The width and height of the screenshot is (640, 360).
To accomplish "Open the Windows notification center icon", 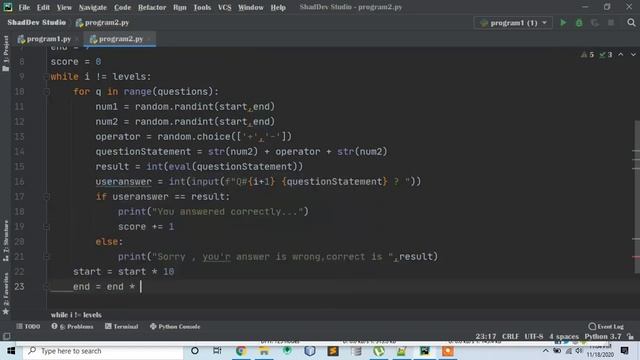I will point(624,351).
